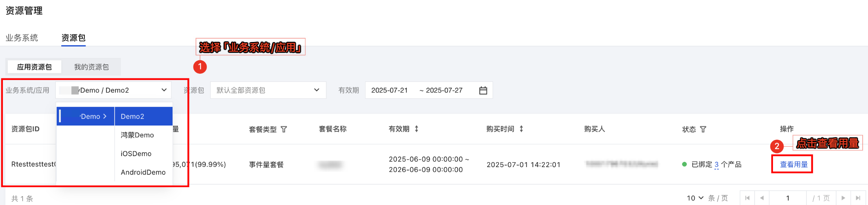Viewport: 868px width, 205px height.
Task: Click the 状态 column filter icon
Action: (703, 129)
